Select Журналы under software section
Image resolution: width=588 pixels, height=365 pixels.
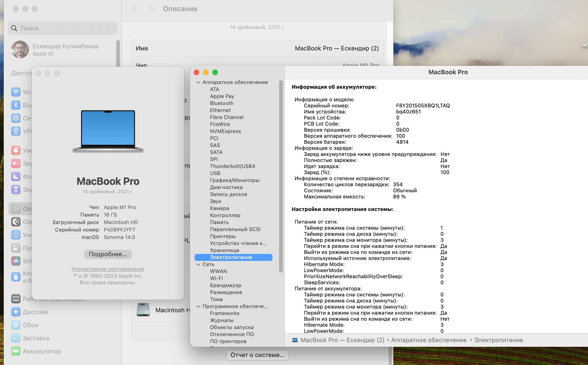click(x=222, y=320)
